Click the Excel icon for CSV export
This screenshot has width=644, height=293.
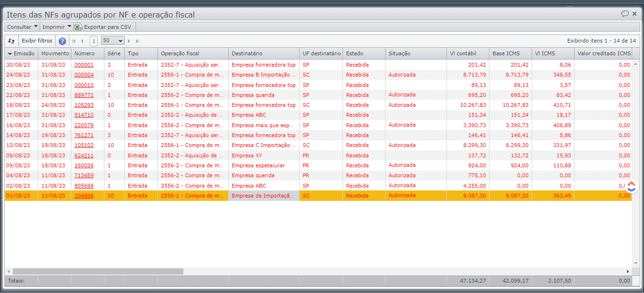click(x=78, y=27)
